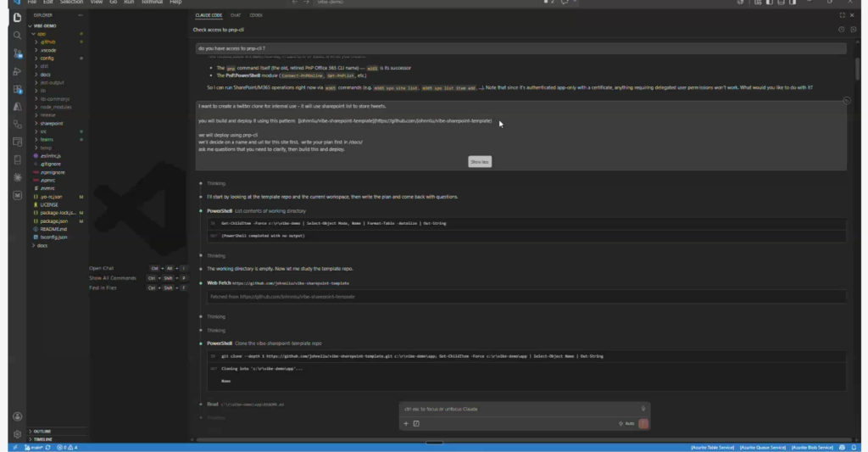Start a new Claude chat conversation icon
The height and width of the screenshot is (452, 868).
[x=853, y=30]
